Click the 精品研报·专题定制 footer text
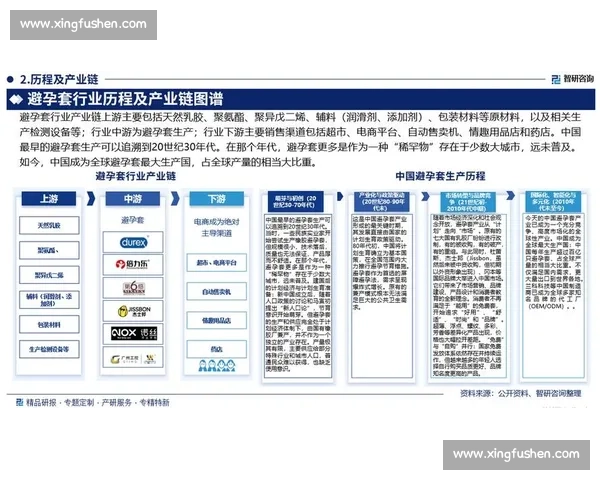 click(98, 402)
